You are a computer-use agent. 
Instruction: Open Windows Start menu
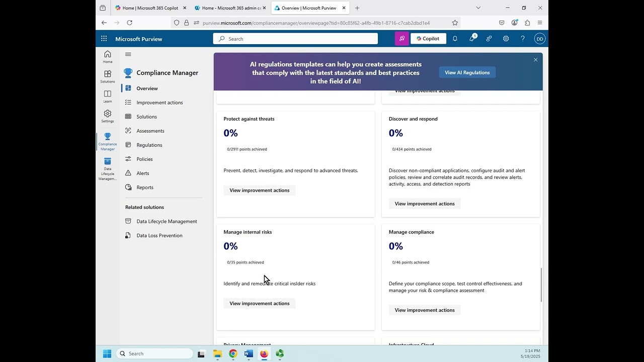click(x=107, y=353)
